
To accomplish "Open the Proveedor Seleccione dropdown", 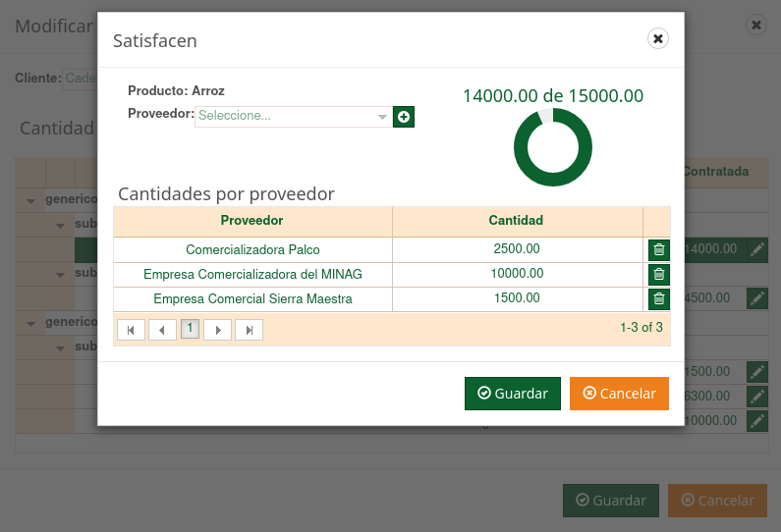I will [293, 117].
